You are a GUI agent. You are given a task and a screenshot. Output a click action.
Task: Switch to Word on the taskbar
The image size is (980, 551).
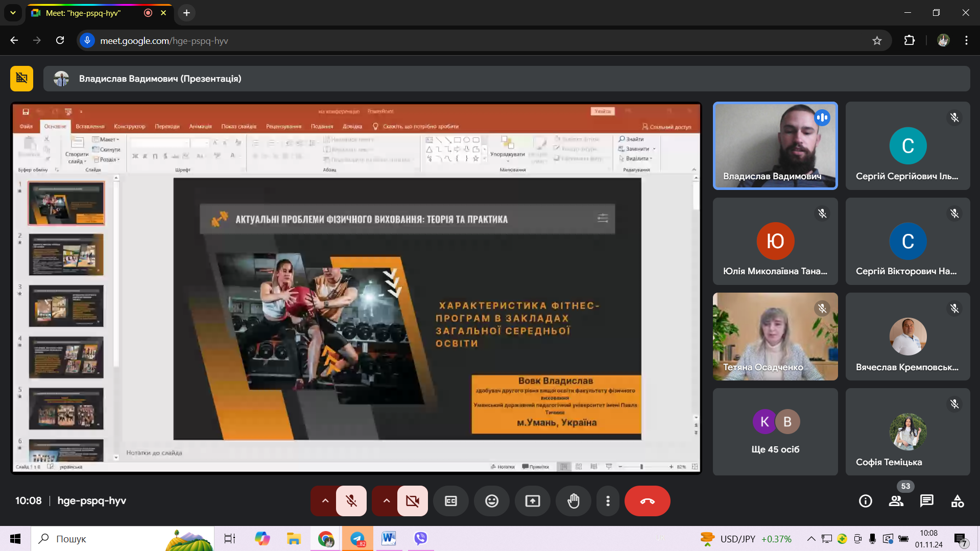[389, 539]
